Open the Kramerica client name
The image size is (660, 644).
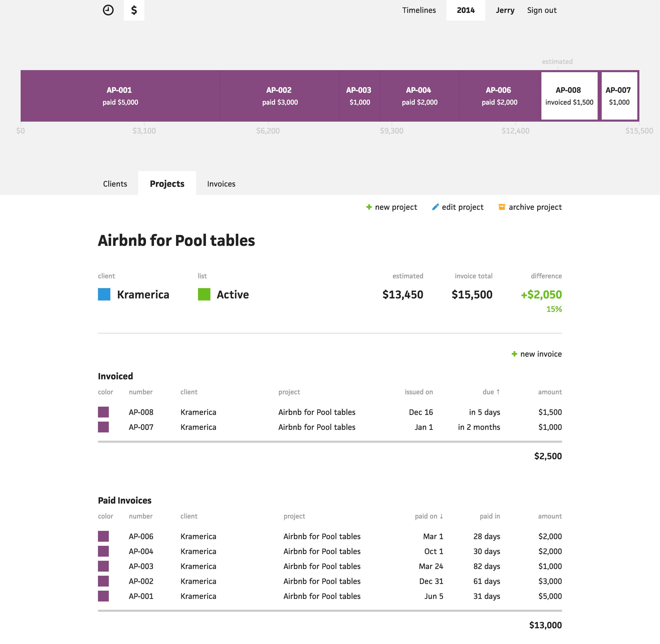click(x=143, y=294)
